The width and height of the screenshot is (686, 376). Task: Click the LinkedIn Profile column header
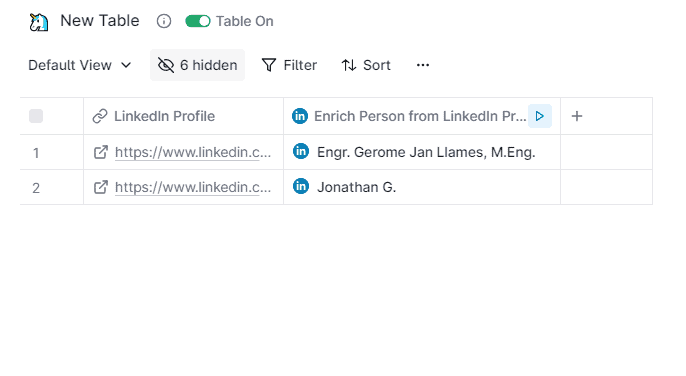183,116
